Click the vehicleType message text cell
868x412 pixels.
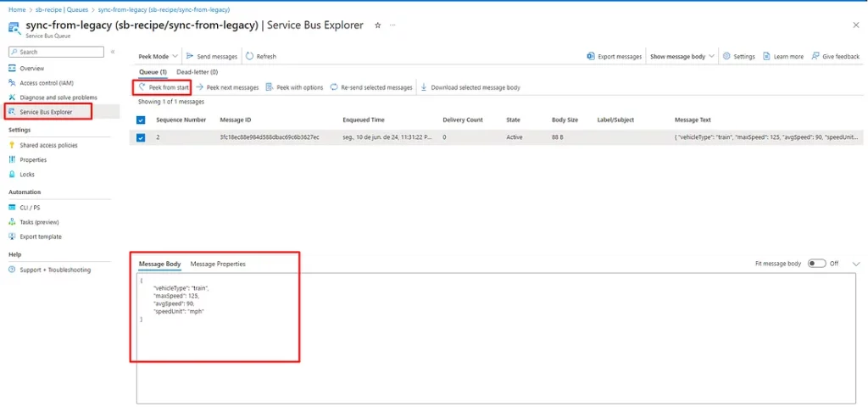point(768,137)
